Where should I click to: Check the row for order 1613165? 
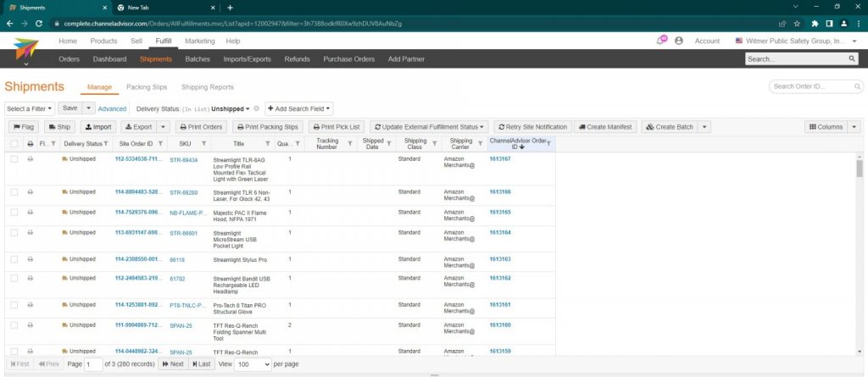pyautogui.click(x=14, y=213)
